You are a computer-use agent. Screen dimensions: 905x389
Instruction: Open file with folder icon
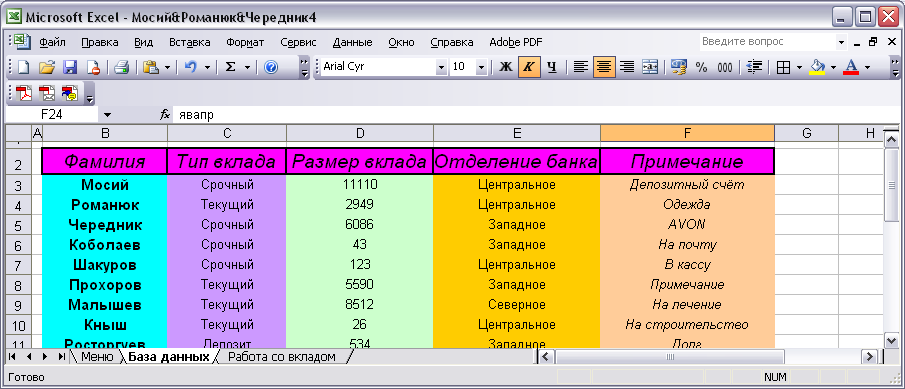[47, 68]
